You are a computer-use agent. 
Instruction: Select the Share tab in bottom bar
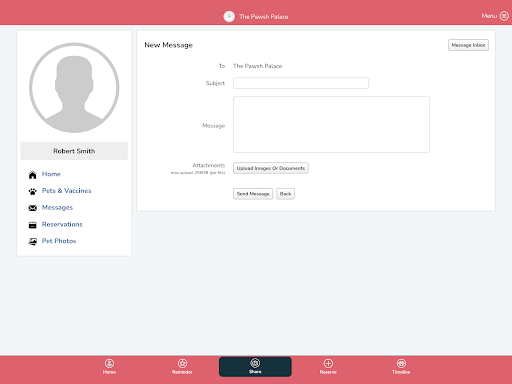255,367
